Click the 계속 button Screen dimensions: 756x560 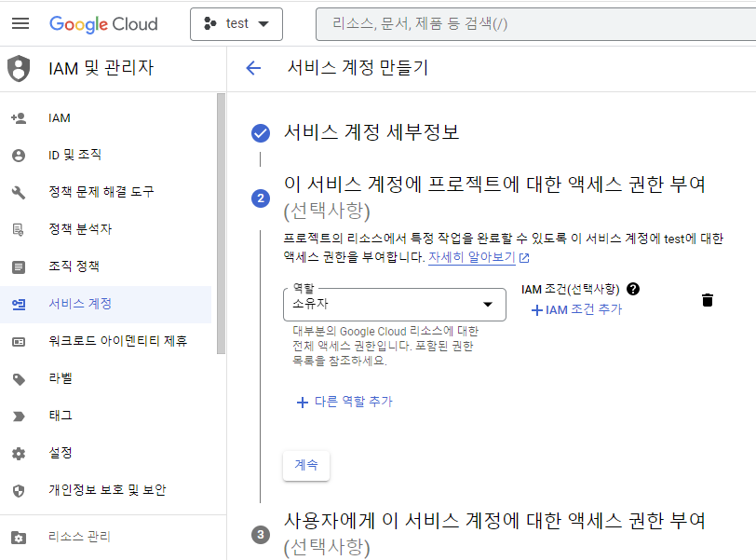(x=306, y=465)
